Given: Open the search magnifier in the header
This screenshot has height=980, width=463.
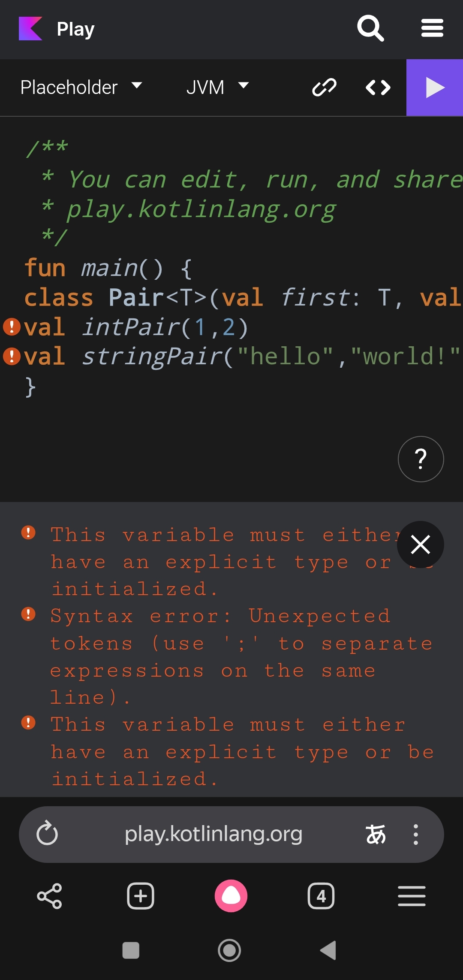Looking at the screenshot, I should (x=370, y=28).
